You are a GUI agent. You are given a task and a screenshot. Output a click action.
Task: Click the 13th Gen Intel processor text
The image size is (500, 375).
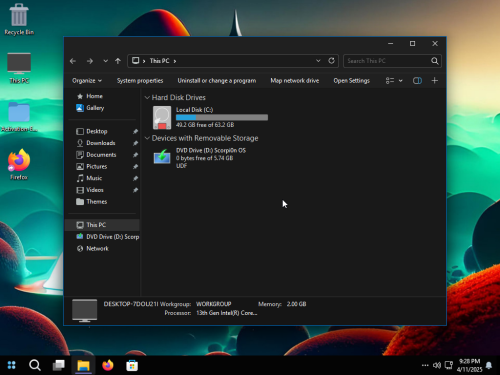pyautogui.click(x=227, y=313)
